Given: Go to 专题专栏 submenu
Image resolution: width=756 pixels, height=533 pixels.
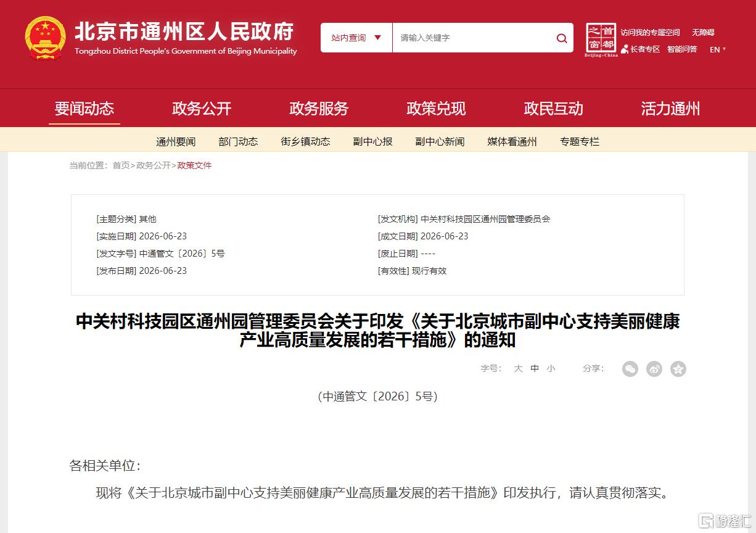Looking at the screenshot, I should 579,141.
